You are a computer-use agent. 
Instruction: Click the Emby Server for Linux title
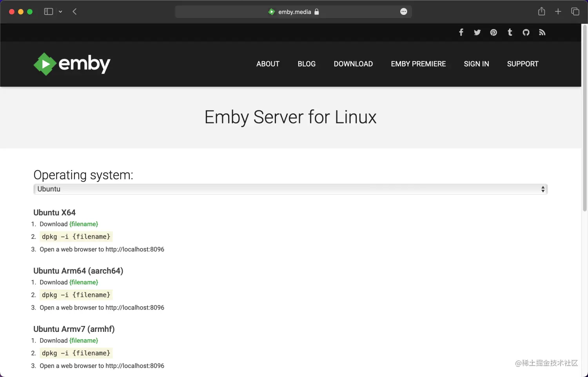point(290,117)
